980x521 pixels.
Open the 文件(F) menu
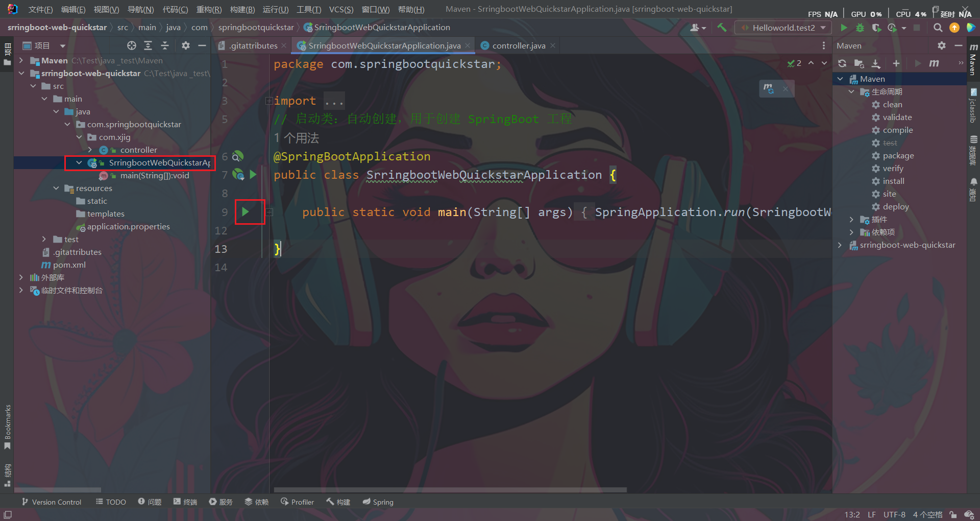[40, 10]
